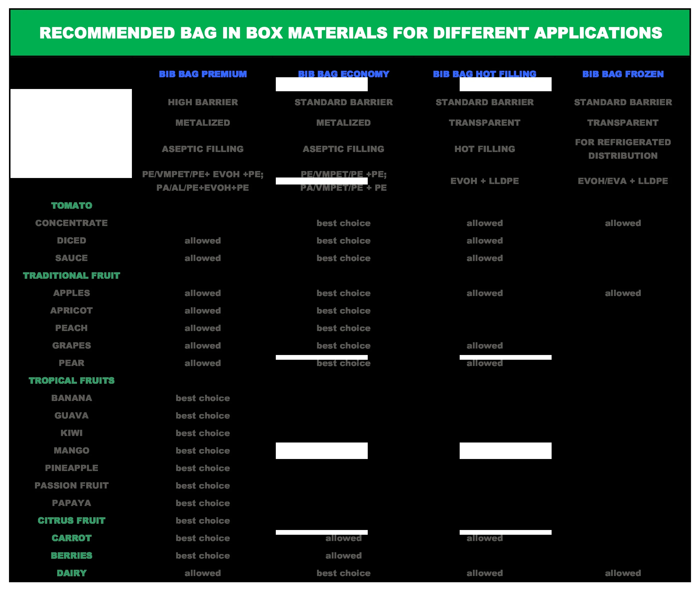Click DAIRY's allowed cell under Frozen
700x592 pixels.
(623, 573)
